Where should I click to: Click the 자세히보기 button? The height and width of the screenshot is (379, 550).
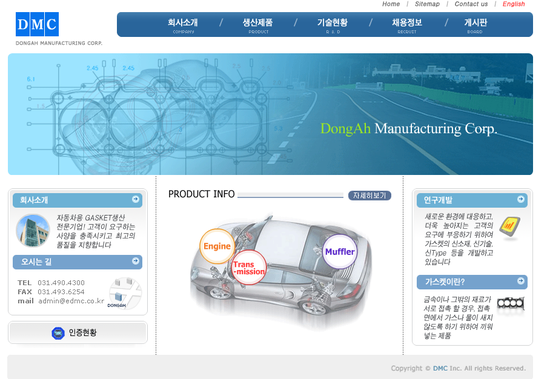369,195
